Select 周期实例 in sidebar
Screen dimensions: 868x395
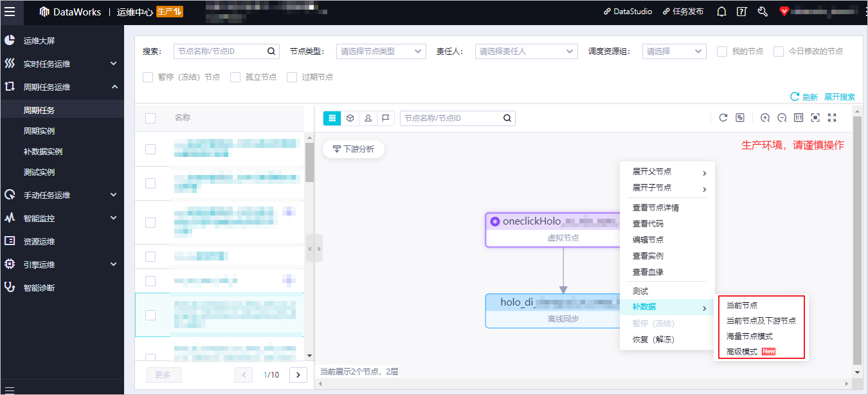tap(62, 131)
